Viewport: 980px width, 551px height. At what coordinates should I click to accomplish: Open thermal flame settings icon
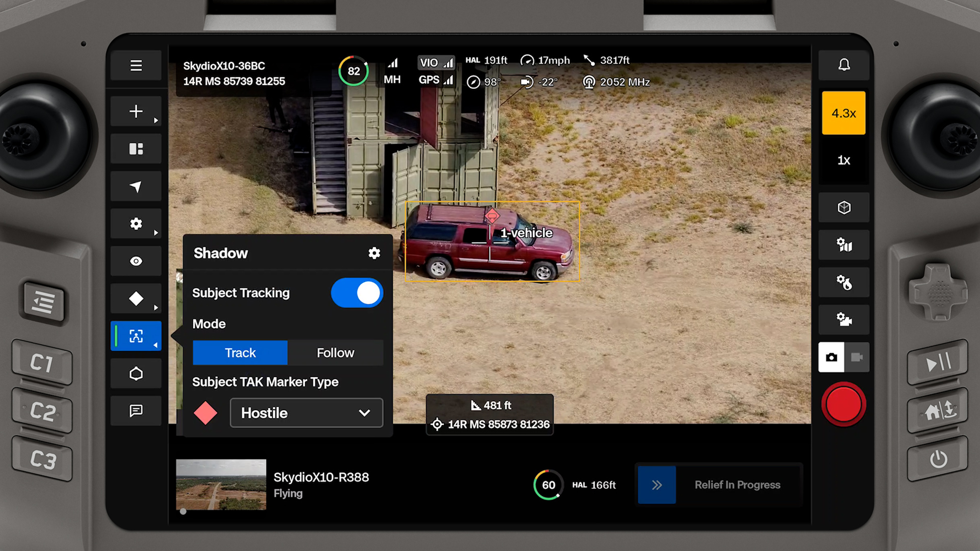[x=844, y=283]
